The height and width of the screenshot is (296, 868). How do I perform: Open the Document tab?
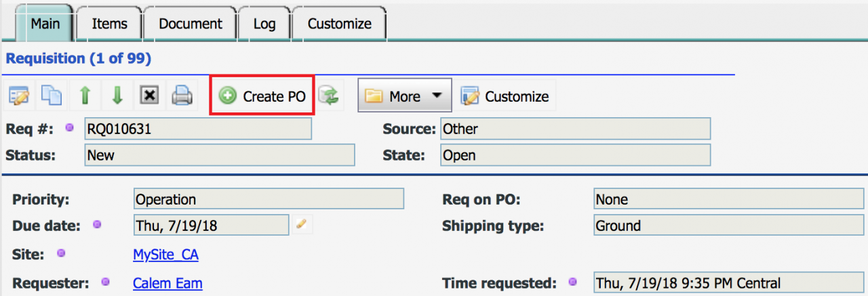point(191,24)
